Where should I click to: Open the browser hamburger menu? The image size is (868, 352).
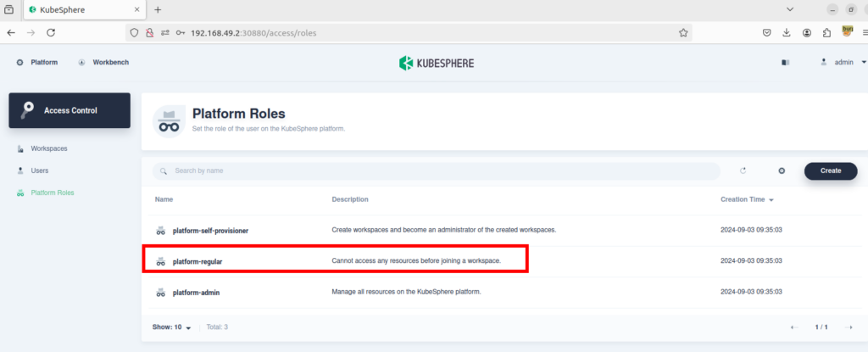[865, 33]
